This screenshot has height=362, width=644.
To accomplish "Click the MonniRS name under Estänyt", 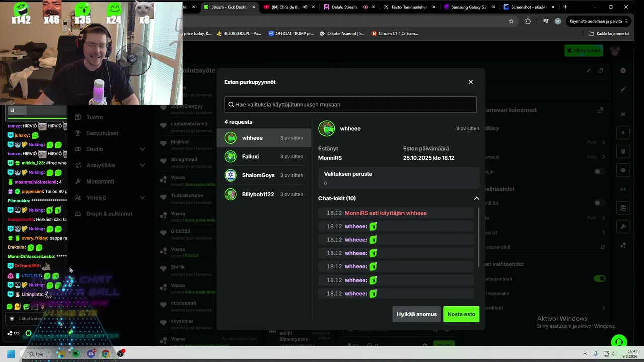I will [x=330, y=158].
